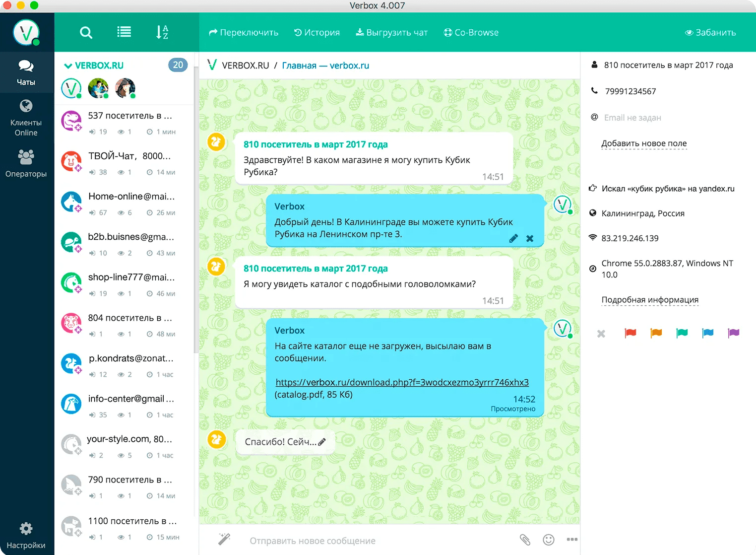Mark chat with the green flag
Viewport: 756px width, 555px height.
682,333
